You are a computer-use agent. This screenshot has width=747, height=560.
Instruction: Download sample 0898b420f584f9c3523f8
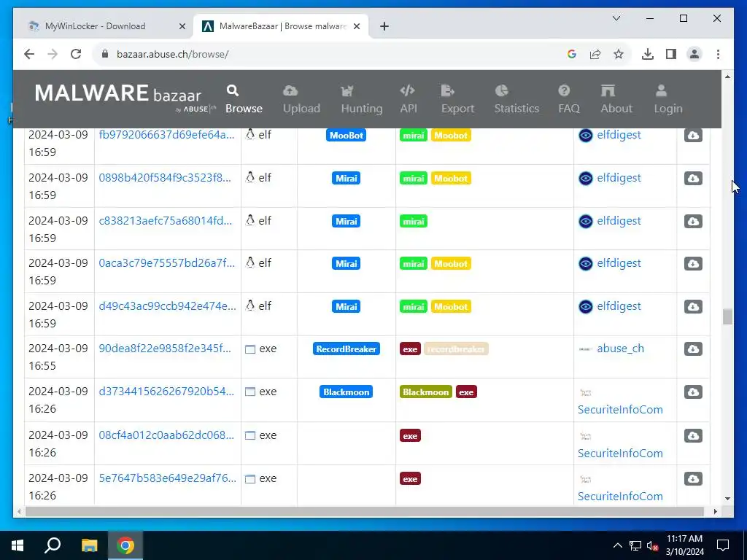(x=693, y=178)
